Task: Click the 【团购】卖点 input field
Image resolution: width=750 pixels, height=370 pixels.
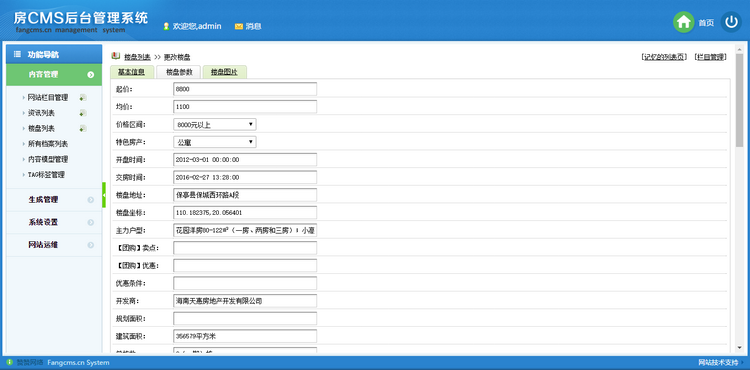Action: coord(245,248)
